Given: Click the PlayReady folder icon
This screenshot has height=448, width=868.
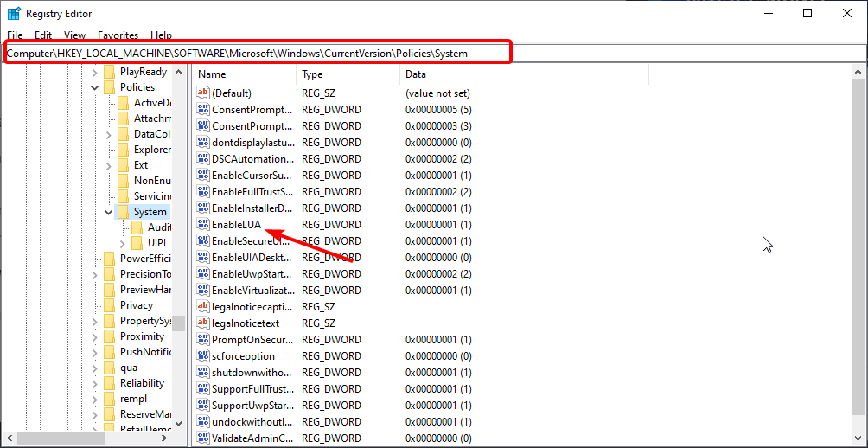Looking at the screenshot, I should tap(109, 72).
